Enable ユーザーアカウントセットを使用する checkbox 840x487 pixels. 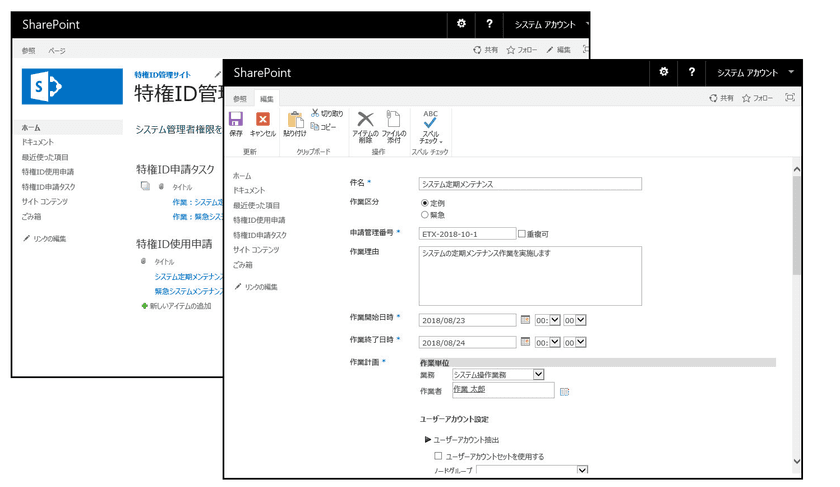(438, 456)
